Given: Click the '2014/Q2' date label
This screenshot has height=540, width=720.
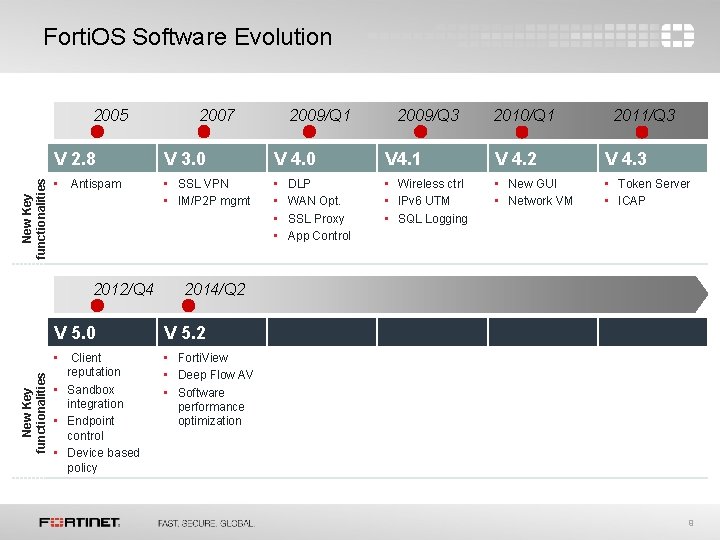Looking at the screenshot, I should click(x=215, y=289).
